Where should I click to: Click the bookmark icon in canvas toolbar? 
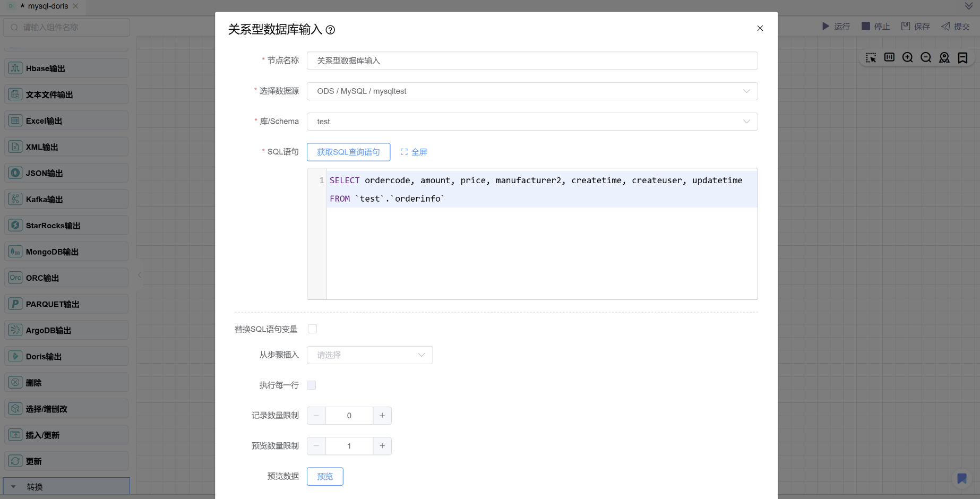point(962,57)
